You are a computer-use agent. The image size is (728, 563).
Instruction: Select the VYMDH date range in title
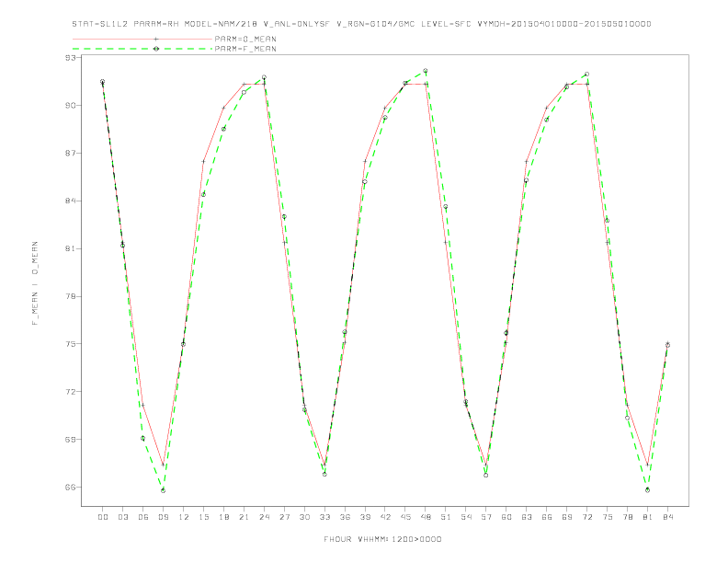point(564,24)
